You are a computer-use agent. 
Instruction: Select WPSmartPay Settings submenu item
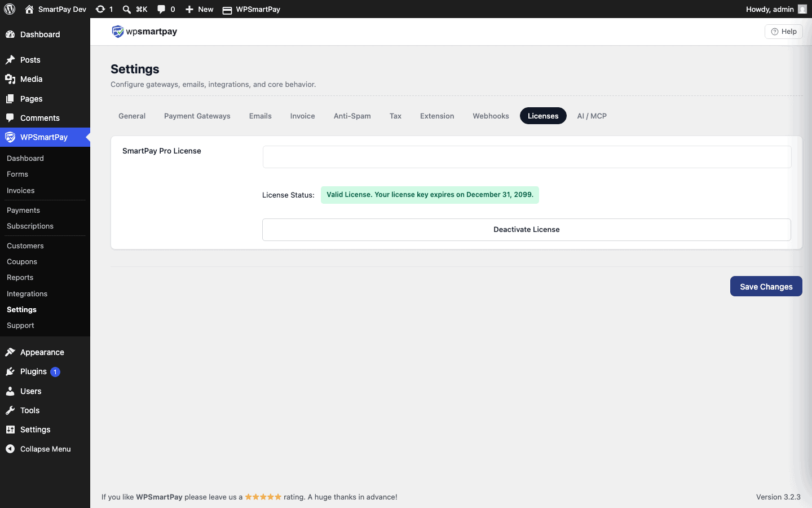pos(22,310)
